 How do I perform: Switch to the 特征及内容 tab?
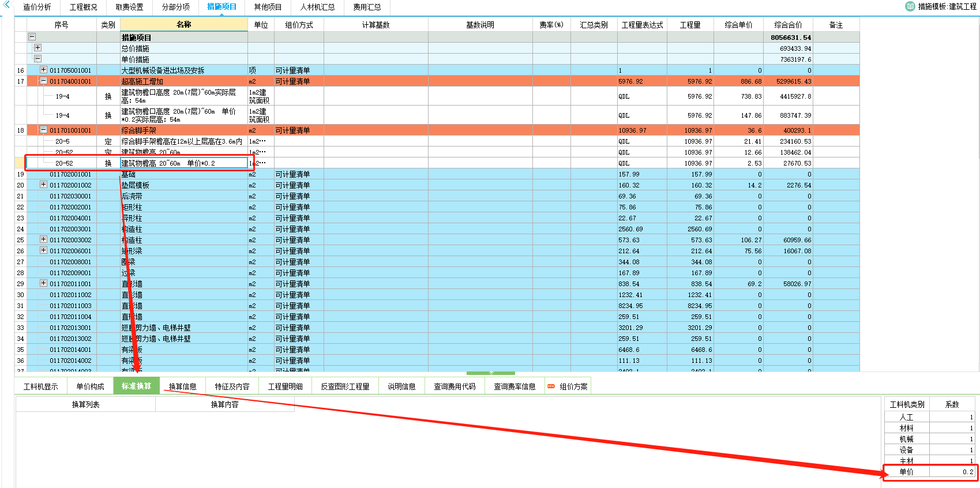pos(232,386)
